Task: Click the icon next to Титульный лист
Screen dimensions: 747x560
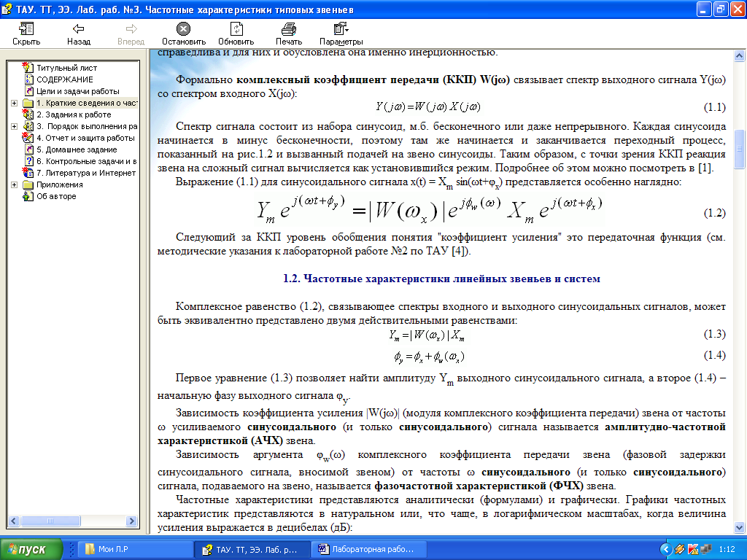Action: 28,68
